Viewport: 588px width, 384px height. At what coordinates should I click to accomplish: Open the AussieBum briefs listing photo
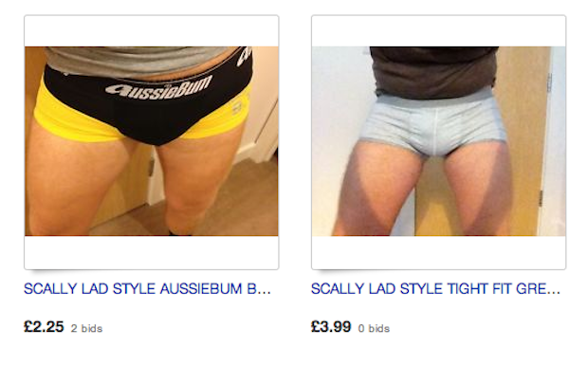(x=152, y=141)
